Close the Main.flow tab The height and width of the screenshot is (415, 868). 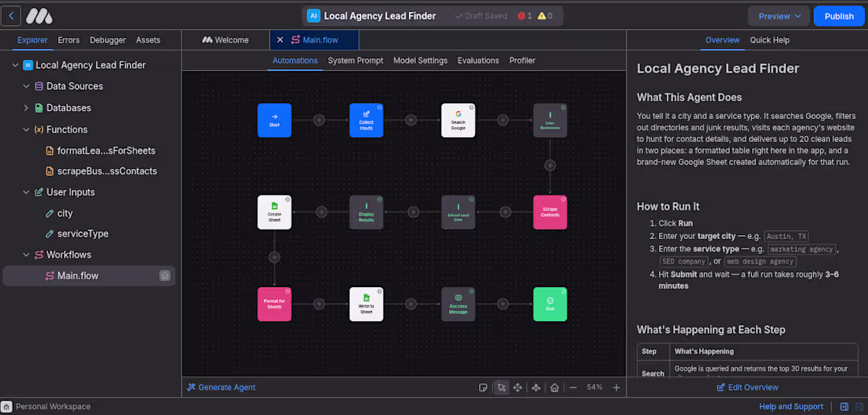click(280, 39)
